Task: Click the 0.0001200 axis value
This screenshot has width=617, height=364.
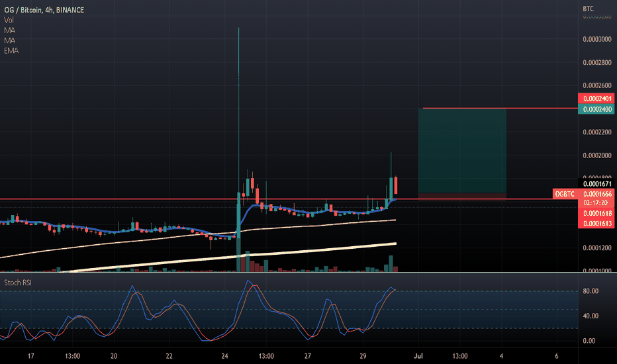Action: click(597, 248)
